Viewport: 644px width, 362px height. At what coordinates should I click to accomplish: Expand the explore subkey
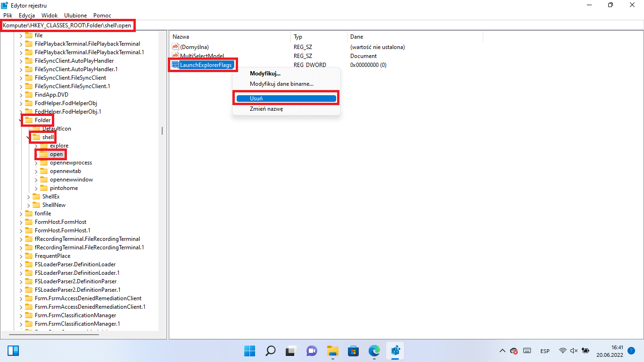36,146
